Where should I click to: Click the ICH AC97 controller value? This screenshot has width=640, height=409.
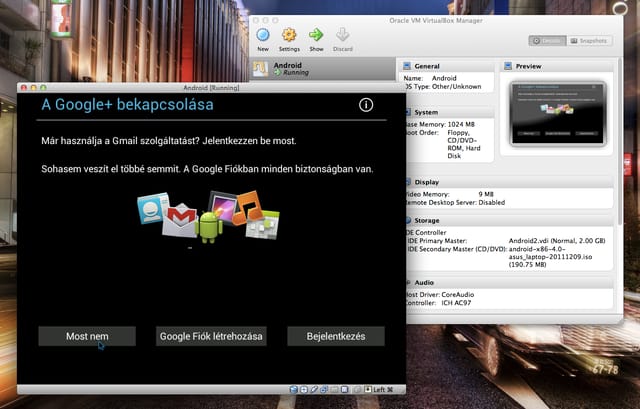456,303
